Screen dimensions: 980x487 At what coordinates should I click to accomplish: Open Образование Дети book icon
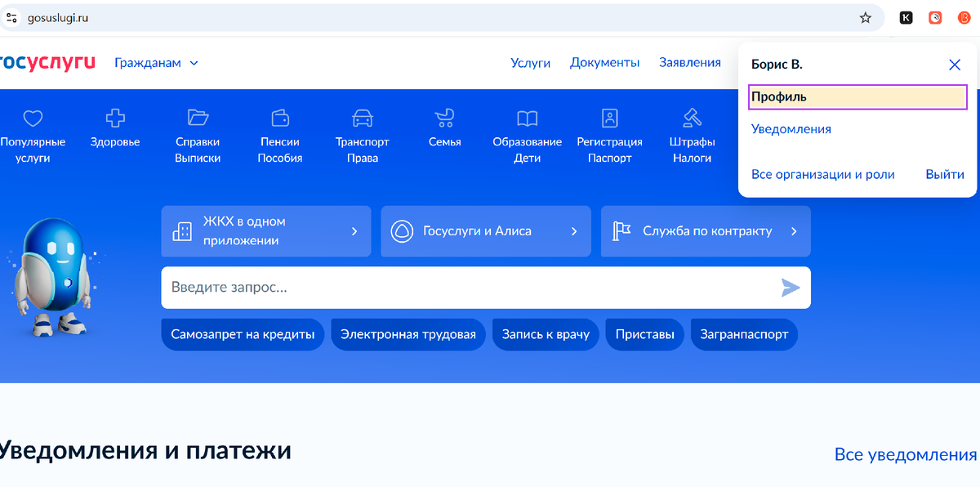pyautogui.click(x=528, y=118)
